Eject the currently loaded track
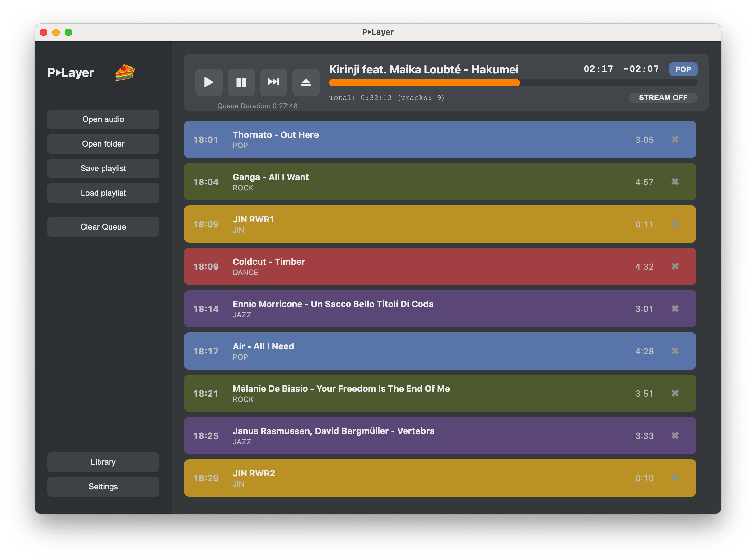This screenshot has height=560, width=756. (306, 82)
